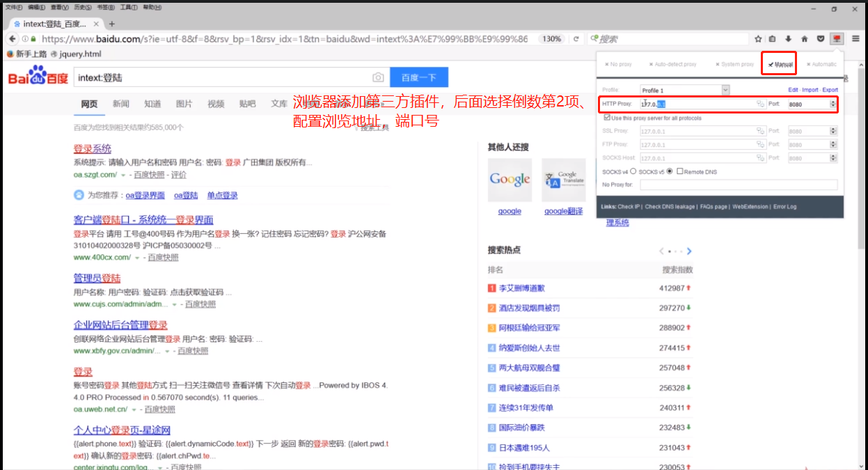Open the bookmarks library icon next to star
Viewport: 868px width, 470px height.
tap(773, 39)
